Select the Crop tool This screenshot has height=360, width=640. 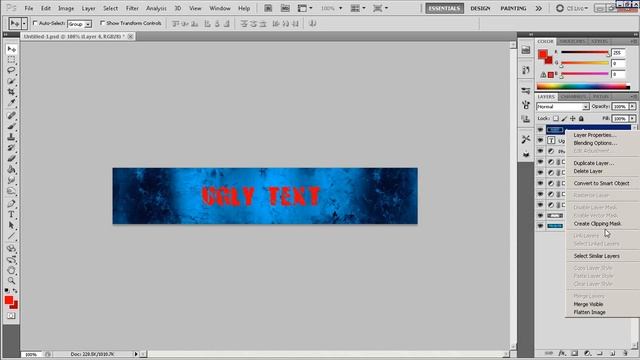pyautogui.click(x=11, y=92)
